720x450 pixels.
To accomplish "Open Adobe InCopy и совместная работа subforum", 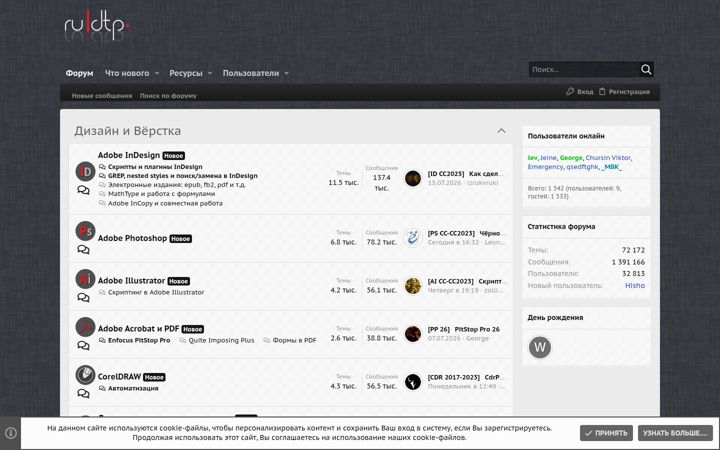I will [165, 203].
